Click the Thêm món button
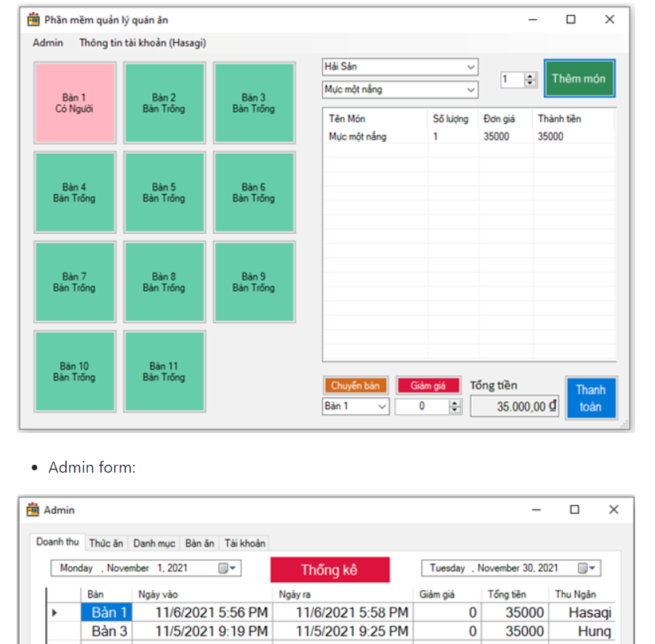 578,79
